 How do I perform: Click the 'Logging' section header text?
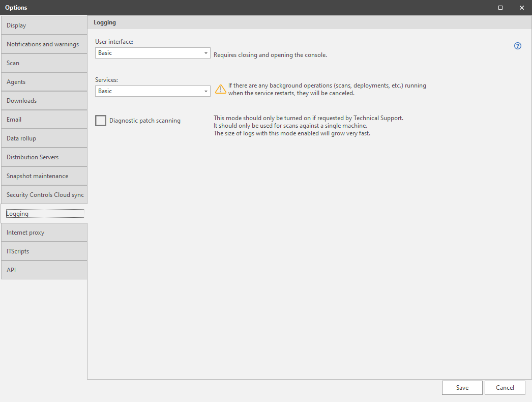(x=105, y=22)
